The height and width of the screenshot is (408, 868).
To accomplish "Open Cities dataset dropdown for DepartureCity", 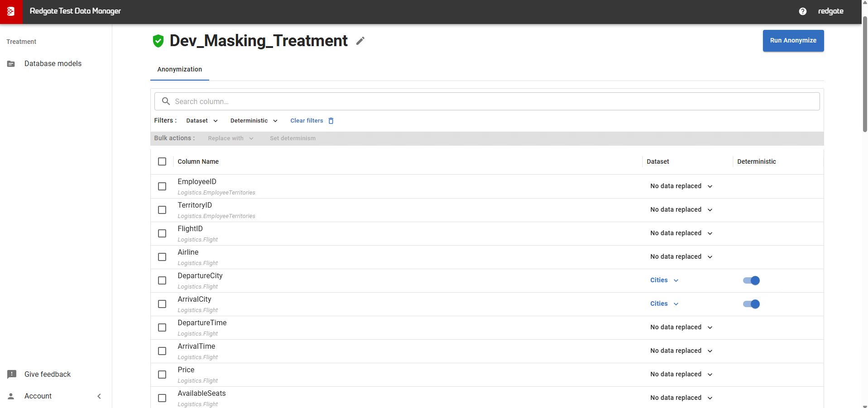I will (x=664, y=280).
